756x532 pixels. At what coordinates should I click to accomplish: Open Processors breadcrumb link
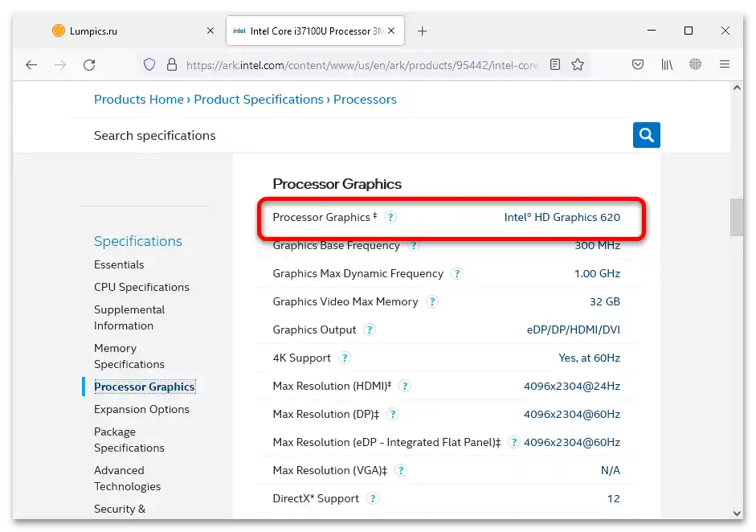(x=365, y=100)
